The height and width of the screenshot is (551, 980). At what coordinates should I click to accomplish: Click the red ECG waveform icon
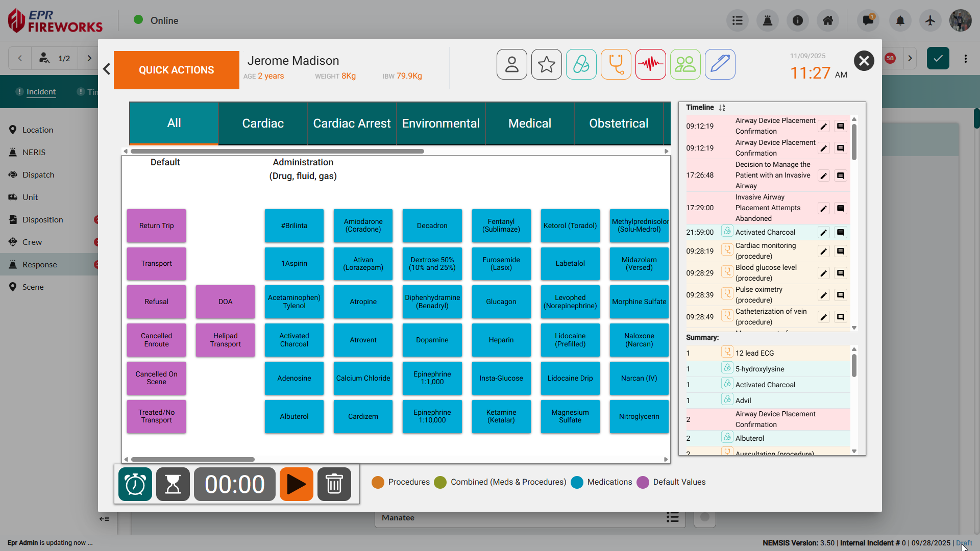tap(650, 64)
